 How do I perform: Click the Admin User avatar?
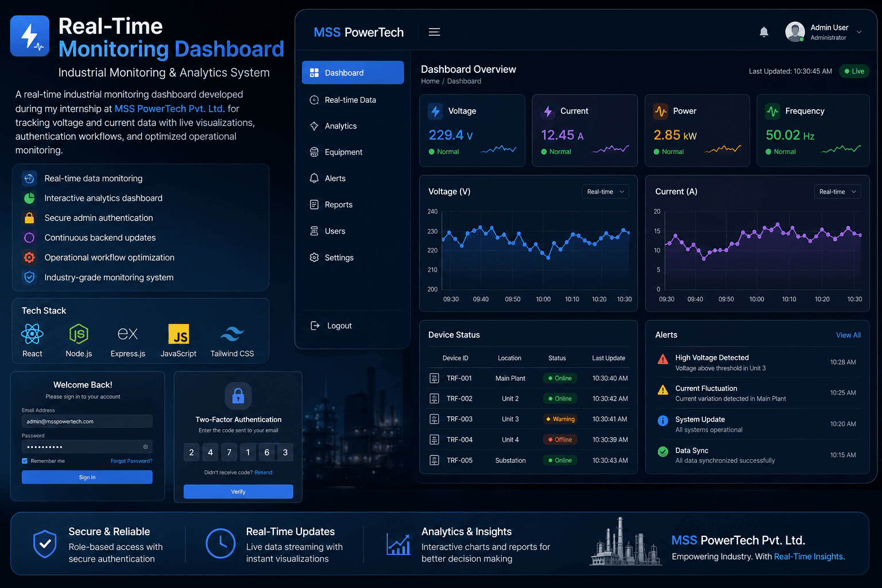[x=795, y=32]
